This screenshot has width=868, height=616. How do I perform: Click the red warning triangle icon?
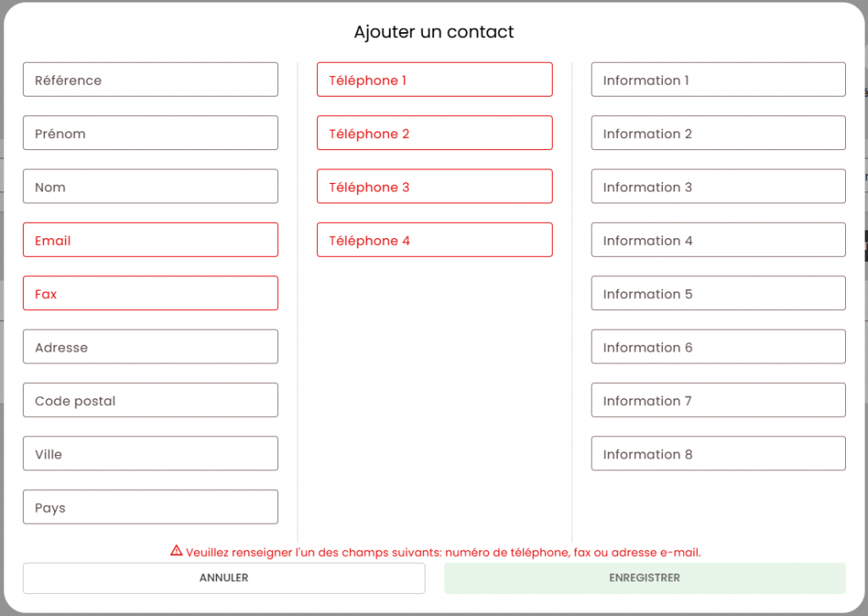coord(176,551)
